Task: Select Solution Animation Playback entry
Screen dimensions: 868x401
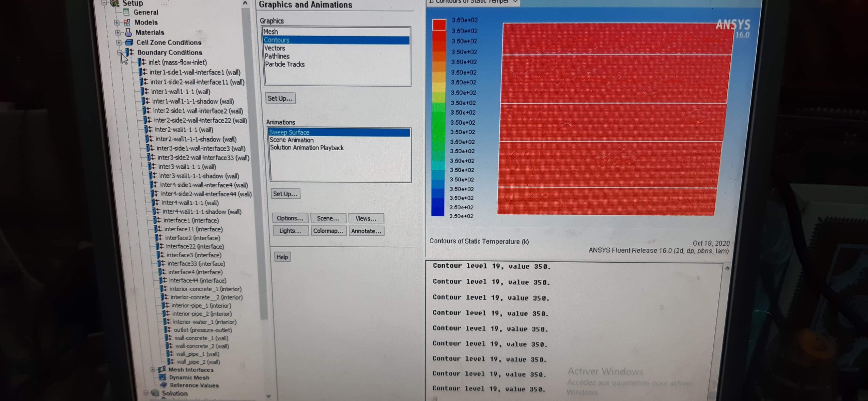Action: click(340, 148)
